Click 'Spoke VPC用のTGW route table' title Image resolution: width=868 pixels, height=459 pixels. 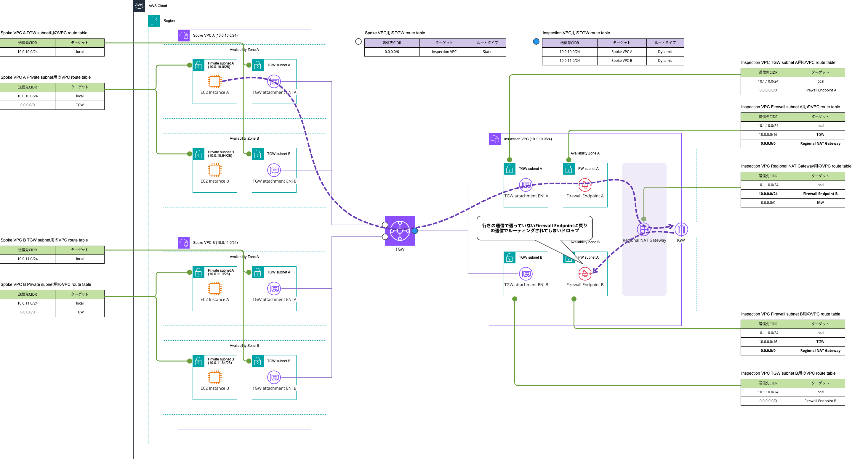[395, 33]
